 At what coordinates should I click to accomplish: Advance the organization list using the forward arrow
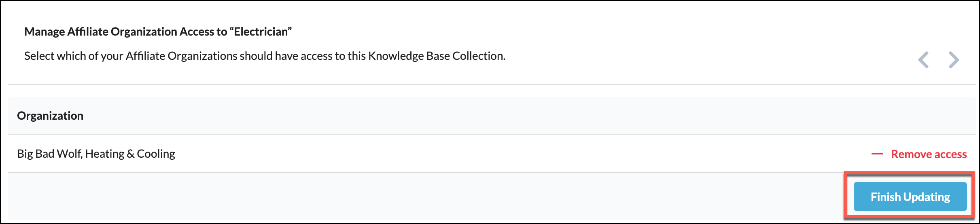coord(954,60)
